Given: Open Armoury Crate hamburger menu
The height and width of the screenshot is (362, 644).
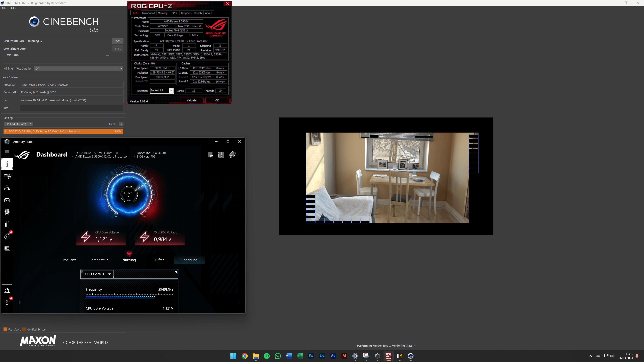Looking at the screenshot, I should (x=7, y=152).
